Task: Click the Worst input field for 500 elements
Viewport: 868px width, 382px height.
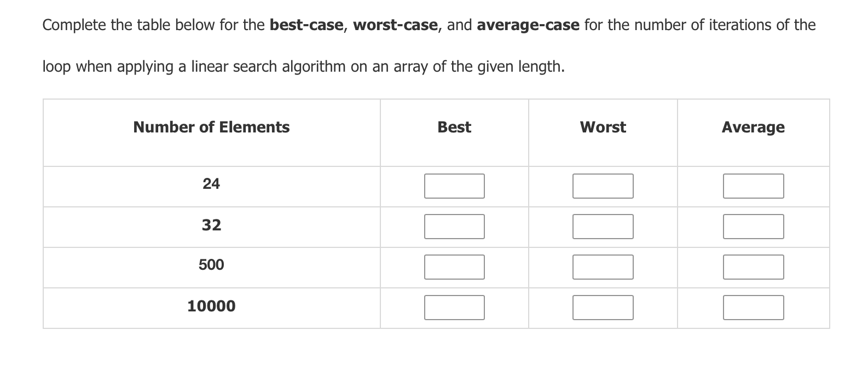Action: 602,267
